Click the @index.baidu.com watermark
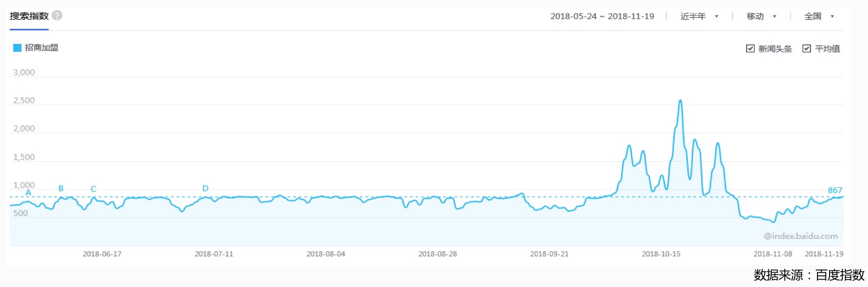Screen dimensions: 868x287 tap(800, 236)
